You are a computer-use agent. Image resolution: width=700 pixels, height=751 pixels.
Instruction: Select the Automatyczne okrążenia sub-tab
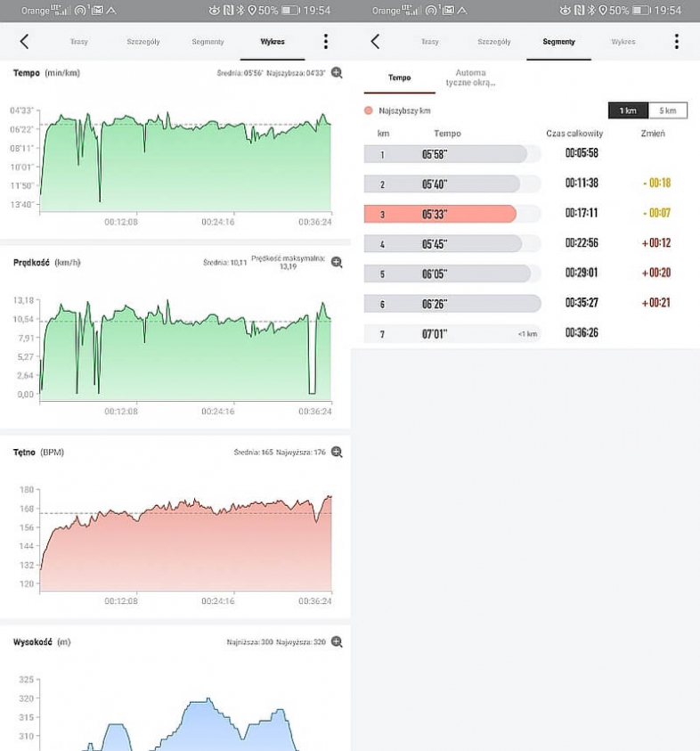470,78
